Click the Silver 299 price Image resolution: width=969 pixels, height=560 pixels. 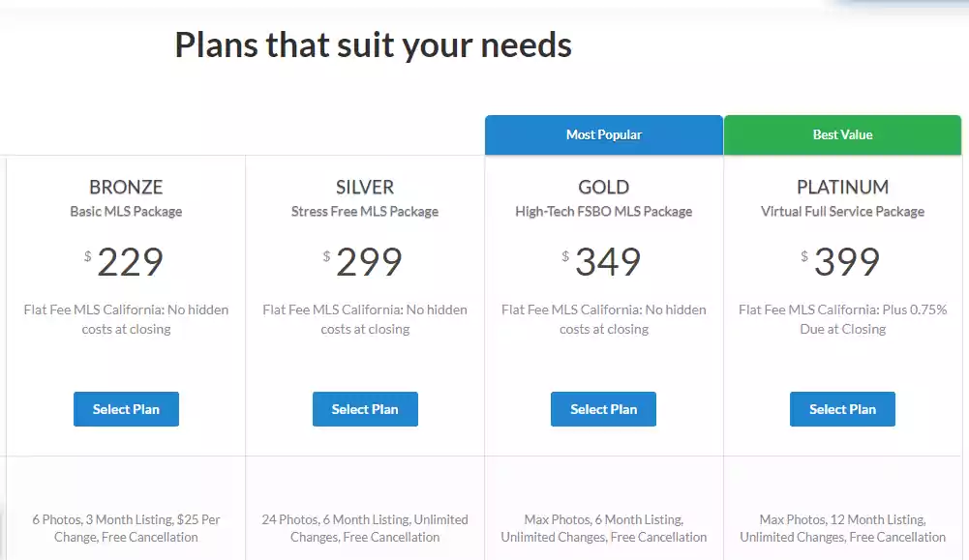click(x=369, y=262)
